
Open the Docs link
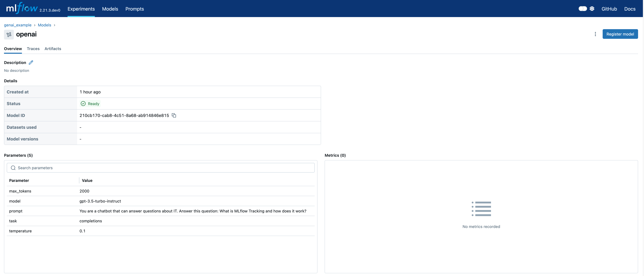(x=630, y=9)
